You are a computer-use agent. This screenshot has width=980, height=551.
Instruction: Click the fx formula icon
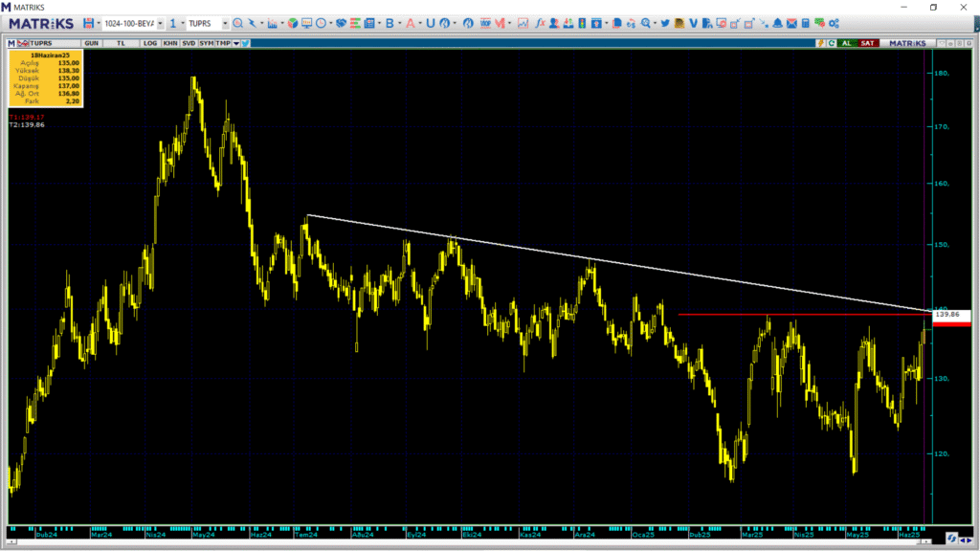541,22
